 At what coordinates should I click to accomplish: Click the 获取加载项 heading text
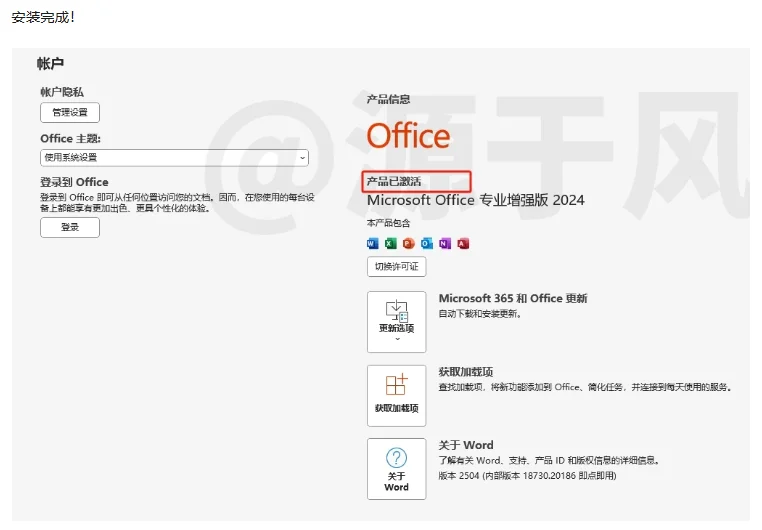[466, 372]
